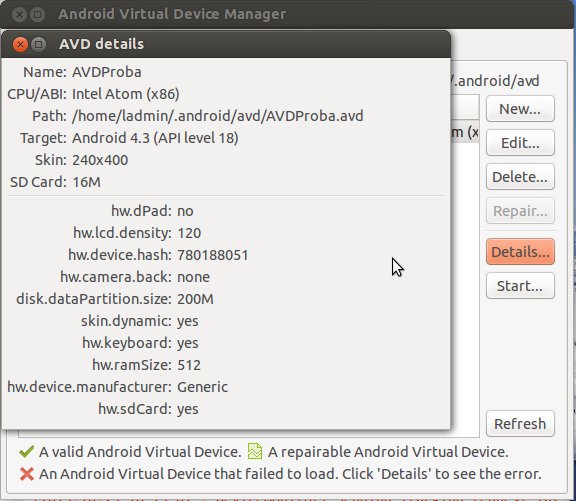Close the AVD details dialog
This screenshot has width=576, height=501.
coord(20,44)
